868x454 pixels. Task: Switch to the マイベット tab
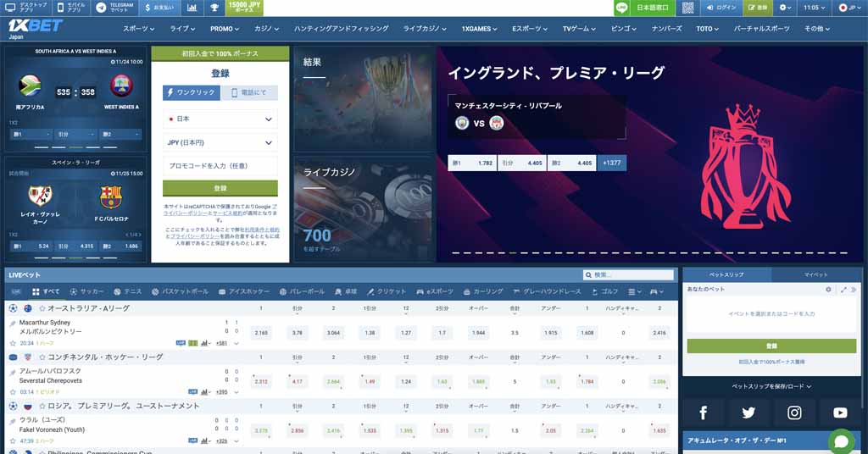[816, 274]
